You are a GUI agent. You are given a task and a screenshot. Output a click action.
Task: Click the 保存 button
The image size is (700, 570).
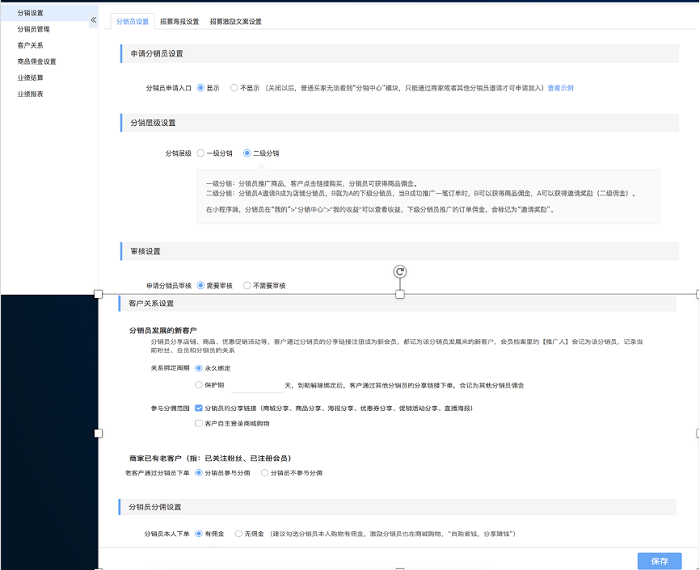659,561
